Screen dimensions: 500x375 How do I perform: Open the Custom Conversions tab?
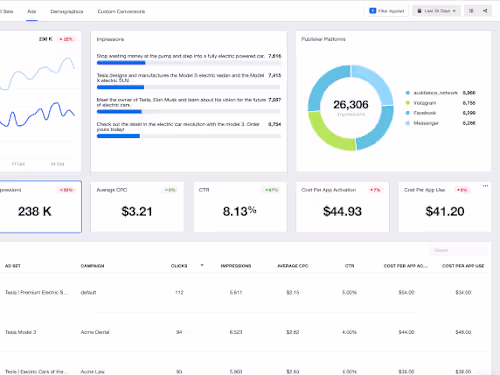[121, 11]
